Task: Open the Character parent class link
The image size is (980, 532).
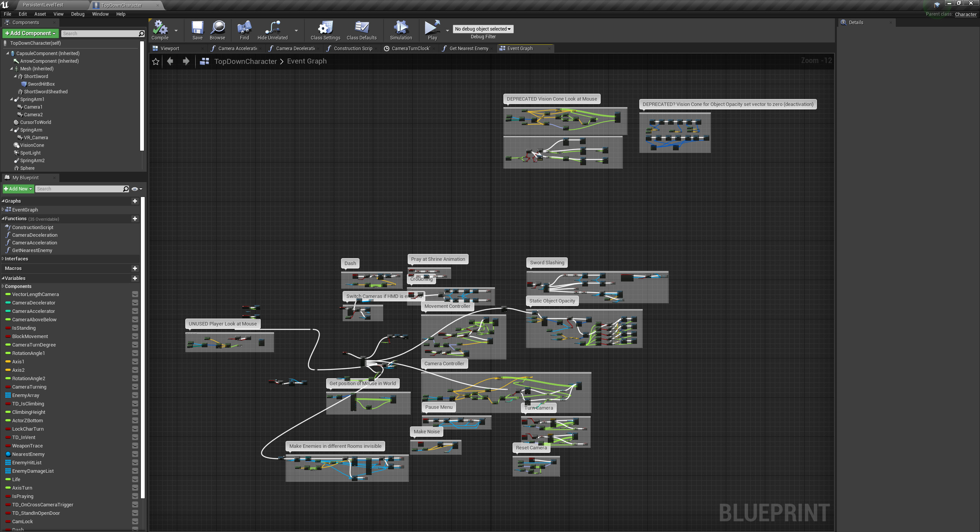Action: click(965, 14)
